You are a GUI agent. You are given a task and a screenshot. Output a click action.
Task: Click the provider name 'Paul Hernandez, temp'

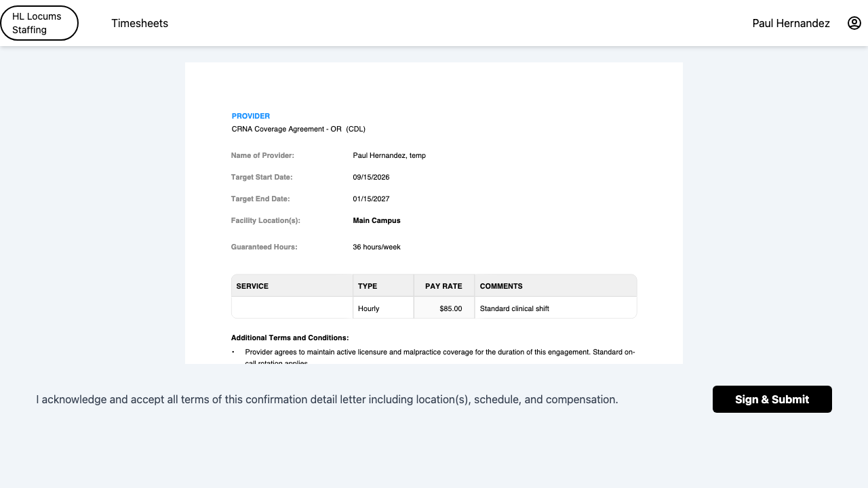click(x=389, y=155)
